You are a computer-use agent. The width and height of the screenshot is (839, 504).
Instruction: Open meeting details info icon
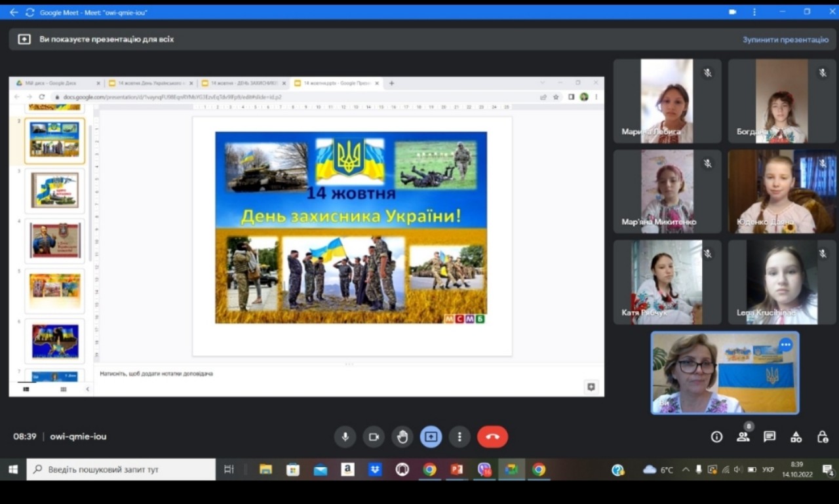coord(716,436)
